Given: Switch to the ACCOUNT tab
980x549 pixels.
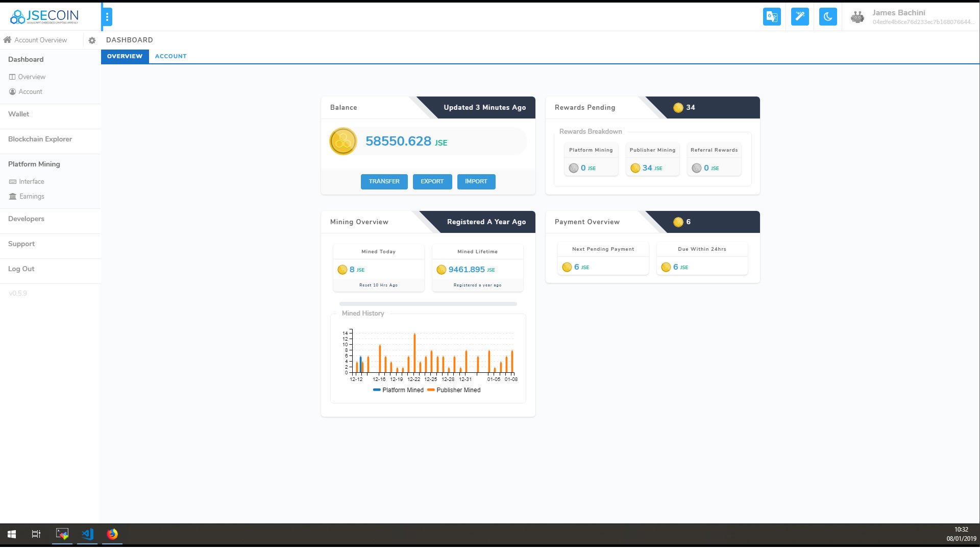Looking at the screenshot, I should 170,56.
